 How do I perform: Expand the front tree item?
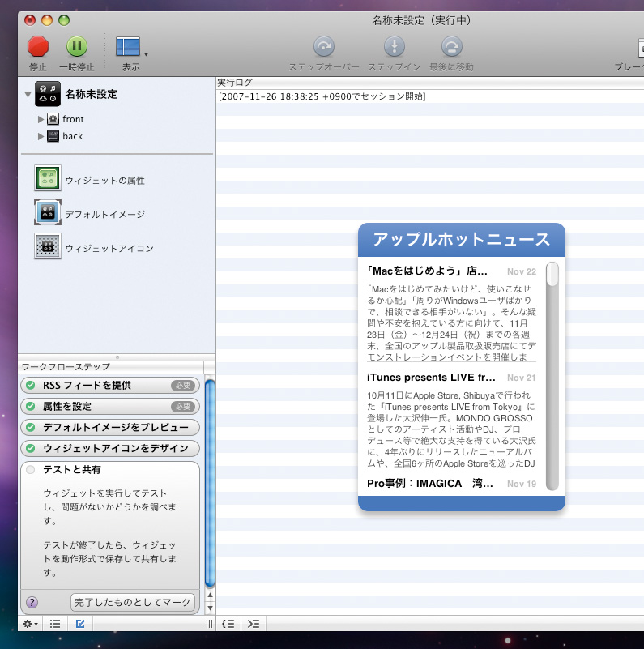[41, 119]
